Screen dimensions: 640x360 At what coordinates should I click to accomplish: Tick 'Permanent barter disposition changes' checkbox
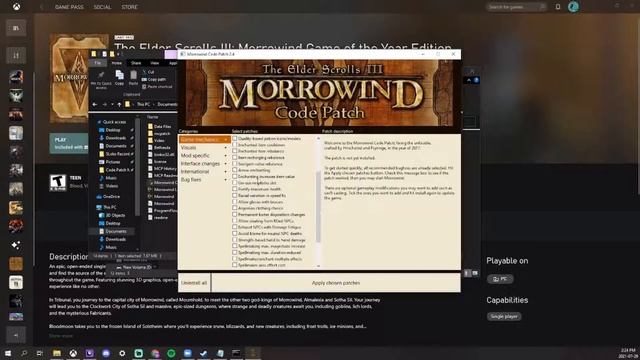pyautogui.click(x=235, y=215)
